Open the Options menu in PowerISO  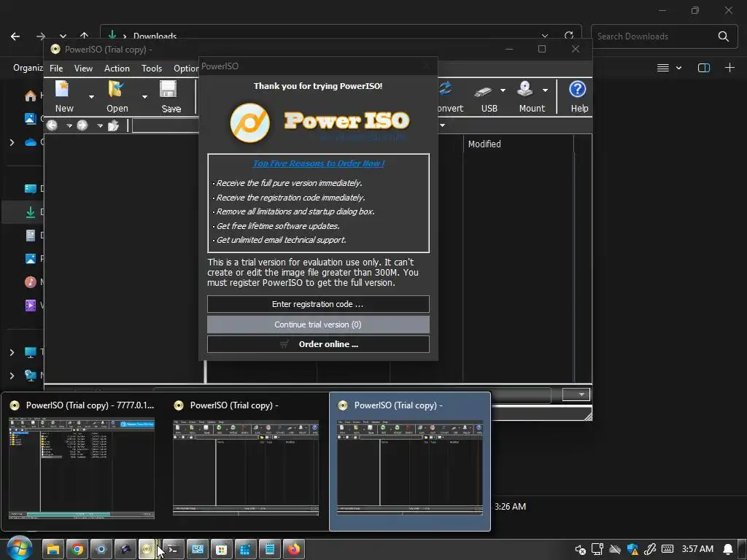pos(186,68)
